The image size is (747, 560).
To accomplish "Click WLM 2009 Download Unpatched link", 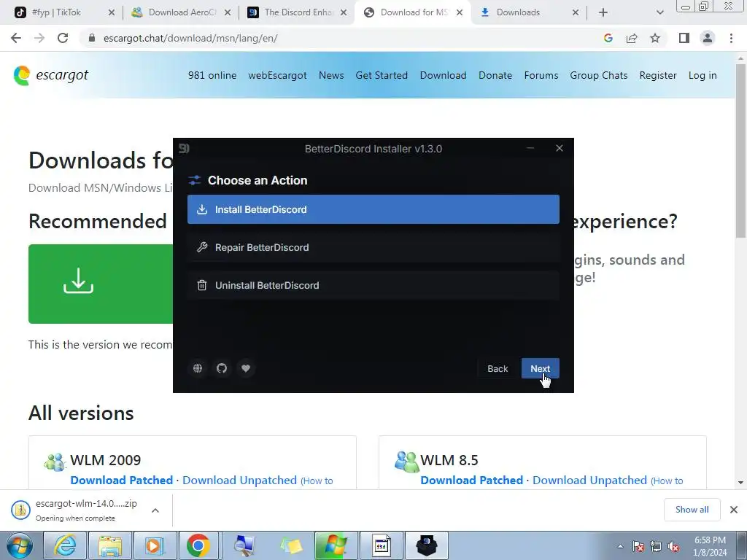I will [x=239, y=480].
